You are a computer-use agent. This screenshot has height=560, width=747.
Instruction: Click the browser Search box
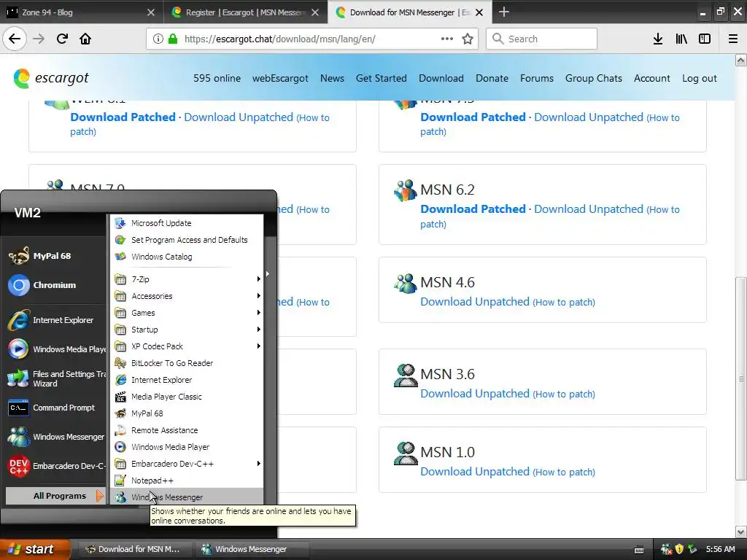tap(542, 39)
